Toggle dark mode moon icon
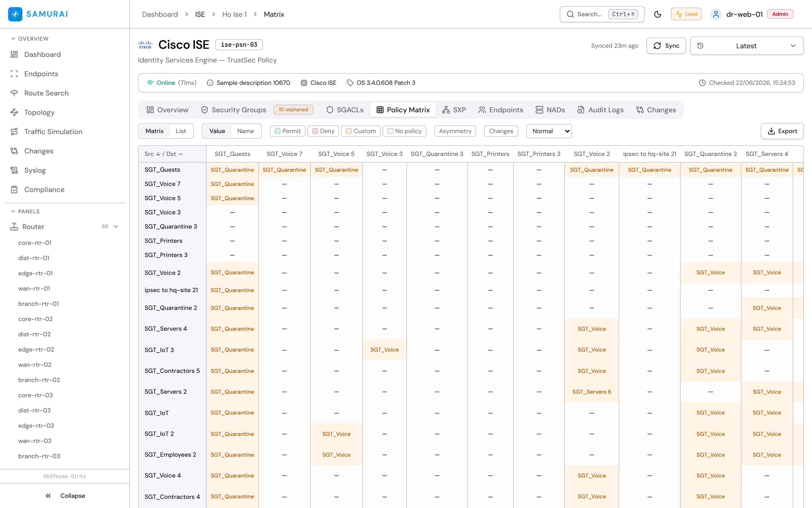Screen dimensions: 812x508 [x=658, y=14]
